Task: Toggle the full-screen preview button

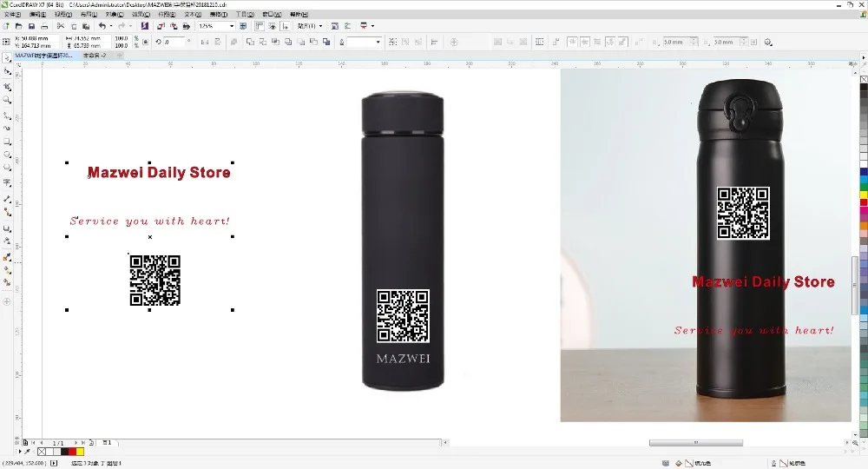Action: point(243,26)
